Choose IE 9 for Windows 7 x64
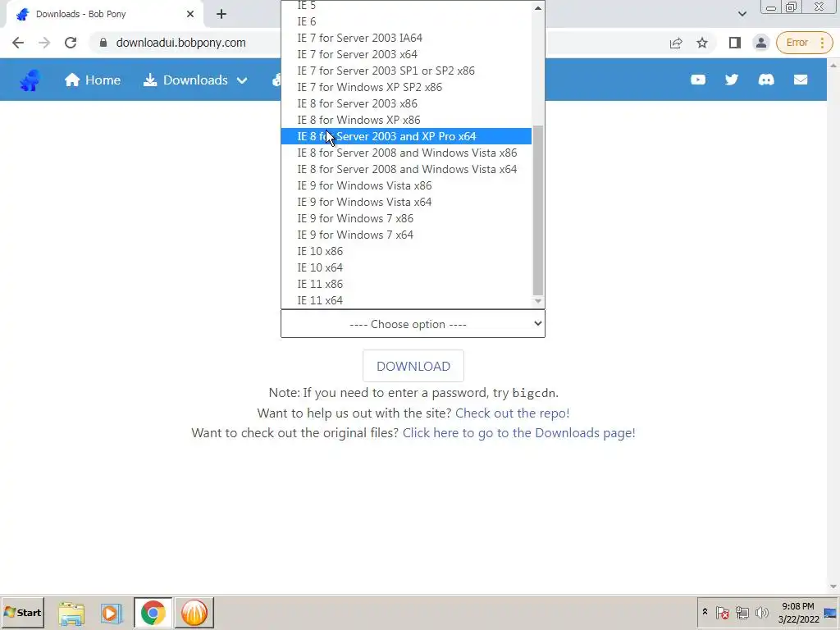 [x=406, y=235]
